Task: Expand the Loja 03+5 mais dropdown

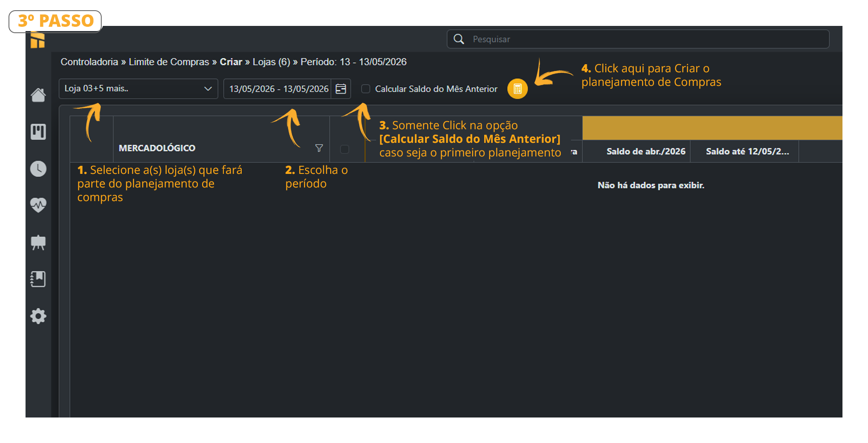Action: click(138, 89)
